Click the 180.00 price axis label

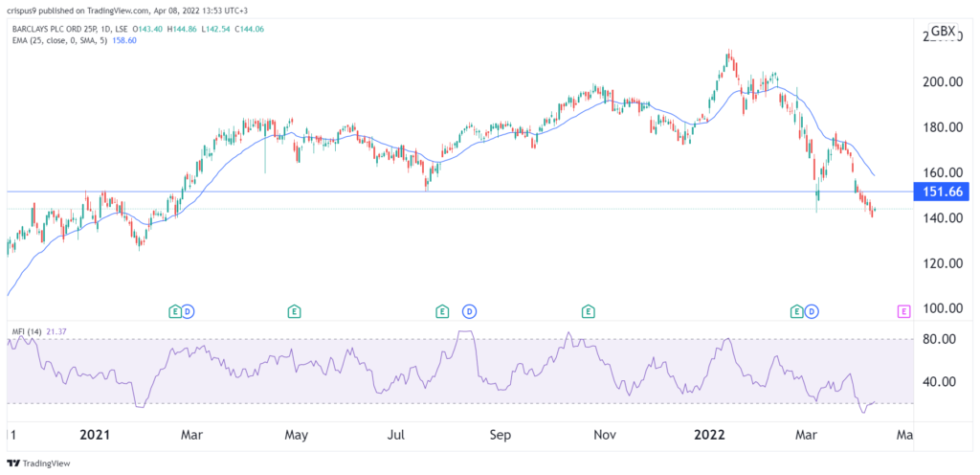pyautogui.click(x=942, y=127)
